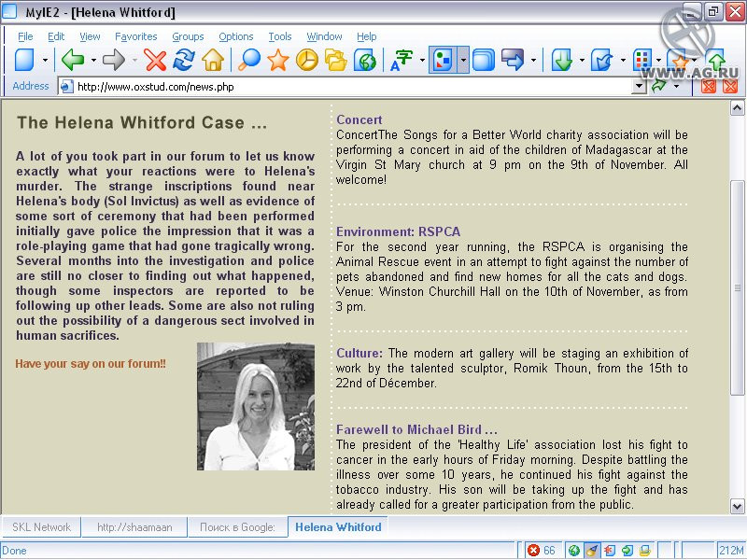The width and height of the screenshot is (747, 560).
Task: Stop loading with the red X icon
Action: point(155,60)
